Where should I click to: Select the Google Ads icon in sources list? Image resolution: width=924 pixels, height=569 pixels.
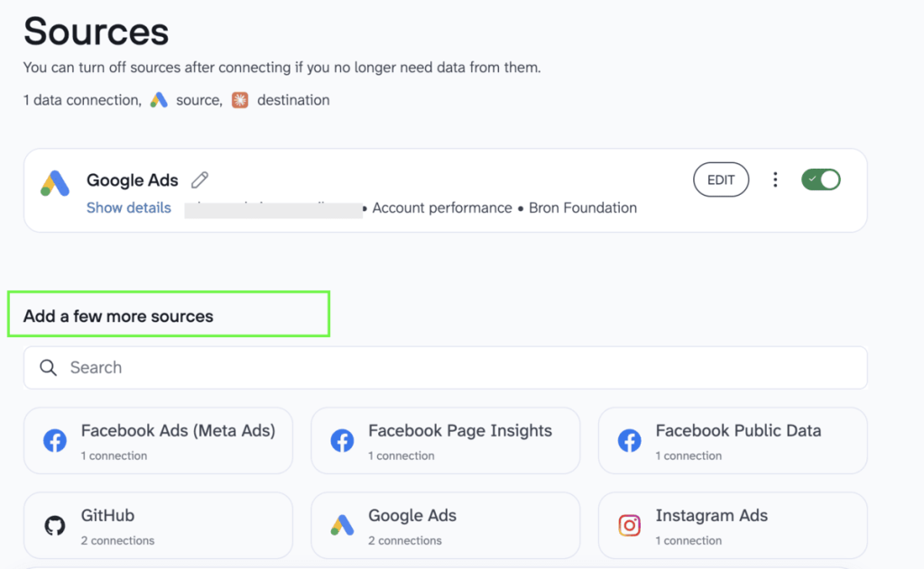(x=342, y=525)
